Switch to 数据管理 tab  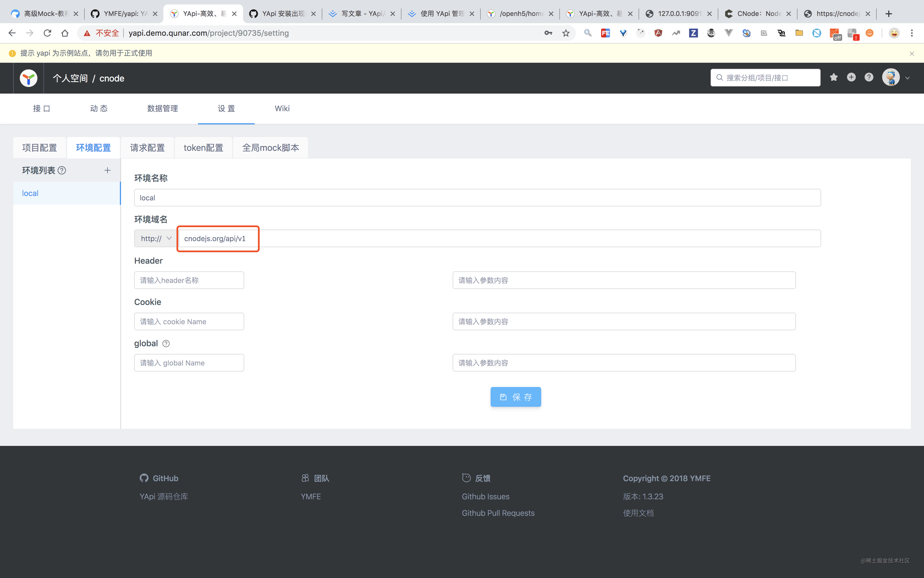[x=163, y=109]
